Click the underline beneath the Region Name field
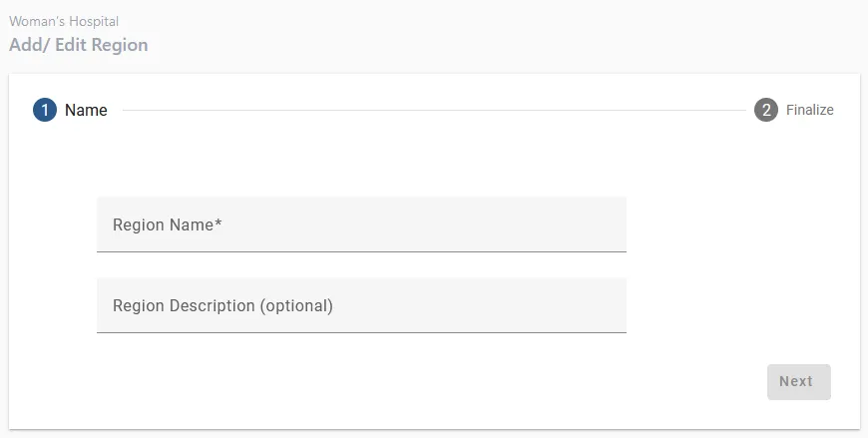868x438 pixels. coord(361,251)
